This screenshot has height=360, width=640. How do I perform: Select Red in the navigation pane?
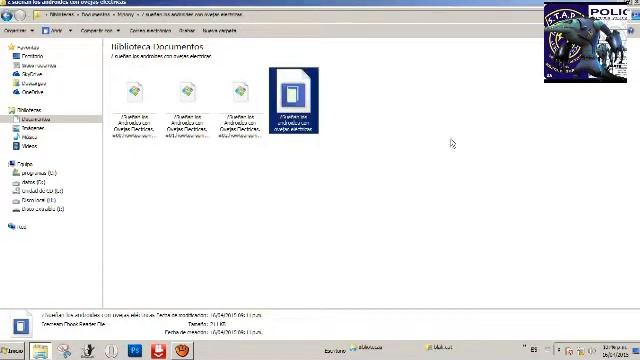coord(18,227)
